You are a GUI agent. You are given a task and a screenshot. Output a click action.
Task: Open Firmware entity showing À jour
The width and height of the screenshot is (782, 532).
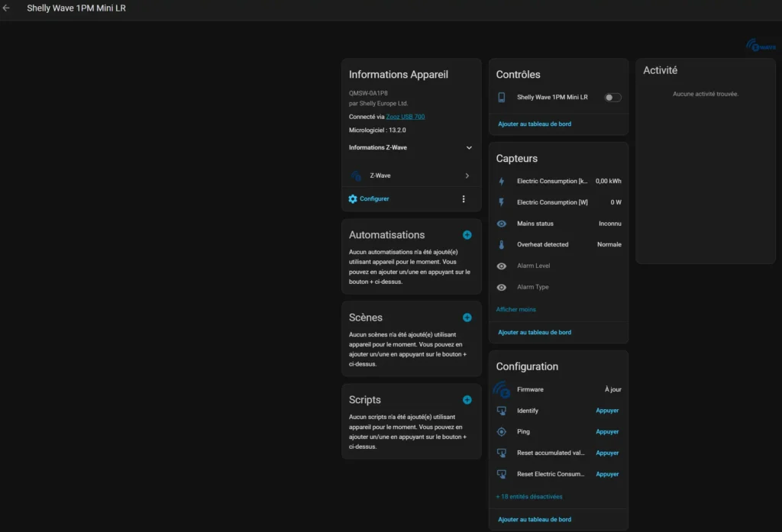tap(558, 390)
